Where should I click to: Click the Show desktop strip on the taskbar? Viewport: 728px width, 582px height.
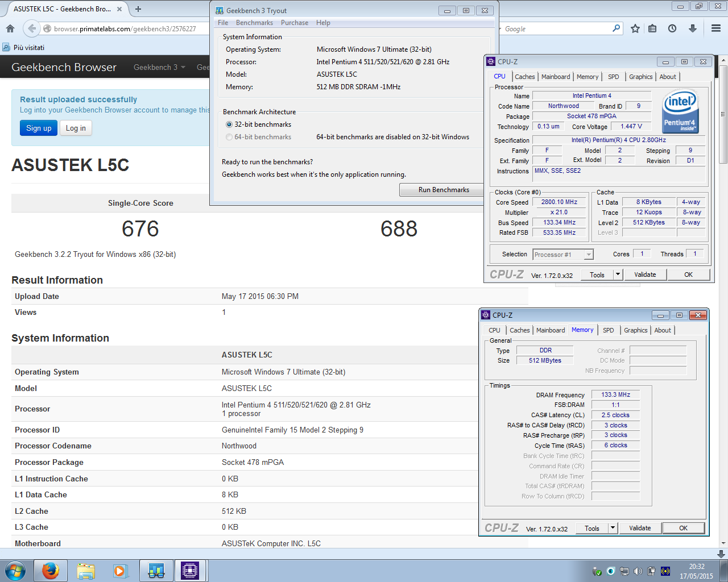coord(724,571)
